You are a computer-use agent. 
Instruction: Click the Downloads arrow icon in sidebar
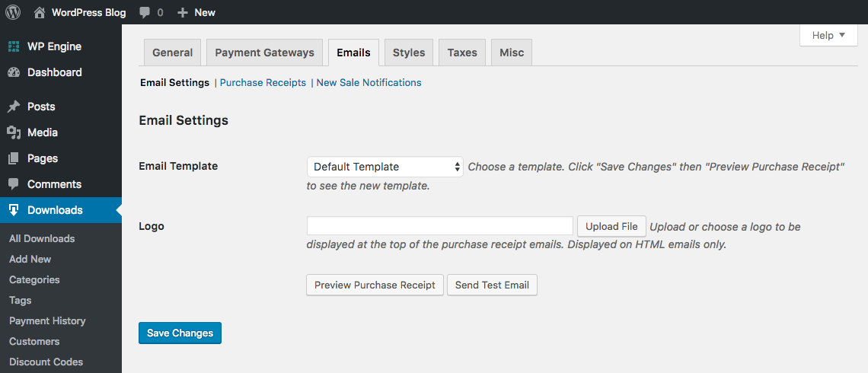click(14, 210)
